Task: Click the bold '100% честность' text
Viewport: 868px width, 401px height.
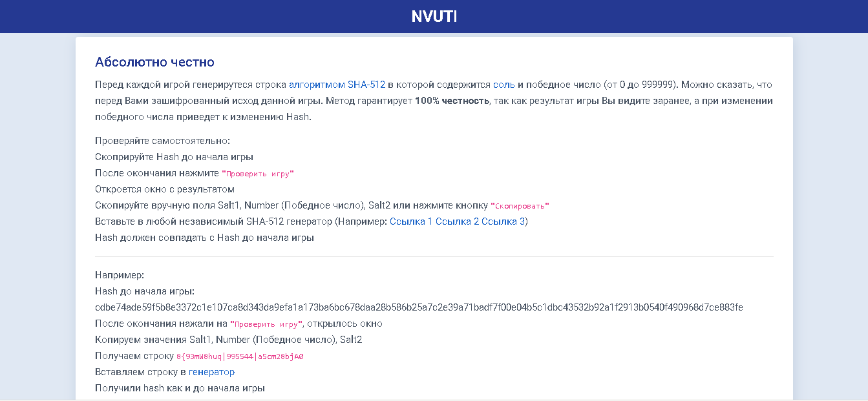Action: click(452, 101)
